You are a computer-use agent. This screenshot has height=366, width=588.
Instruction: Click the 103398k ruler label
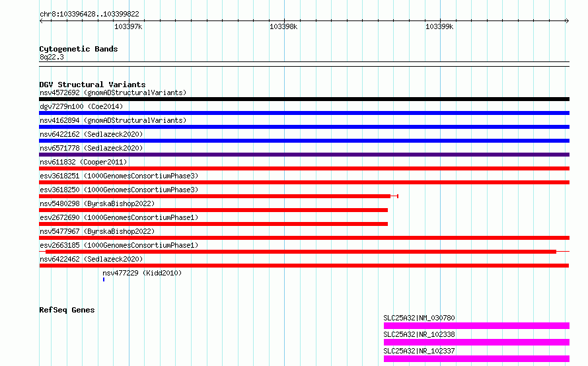coord(283,26)
